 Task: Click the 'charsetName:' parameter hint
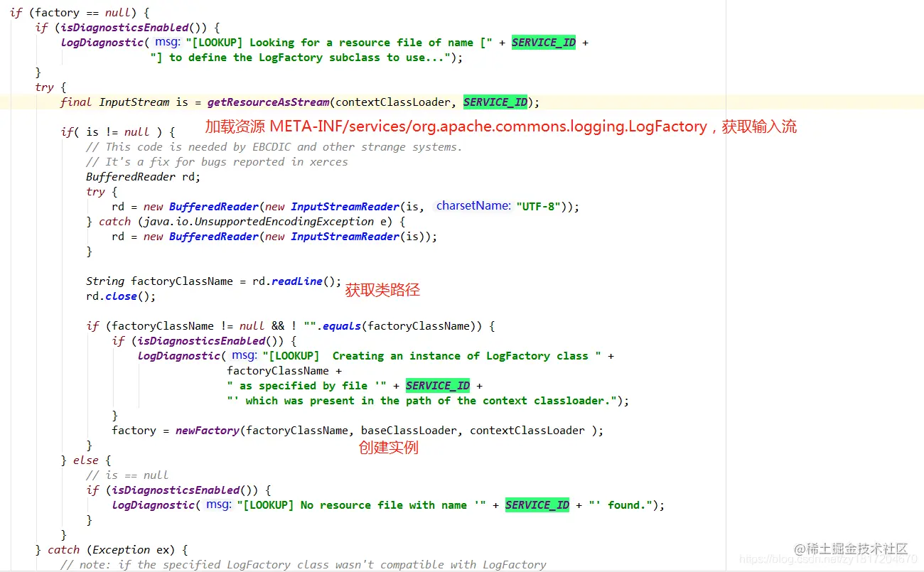tap(473, 206)
